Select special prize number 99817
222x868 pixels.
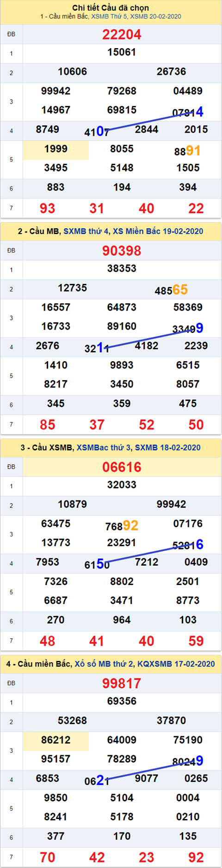(x=122, y=683)
